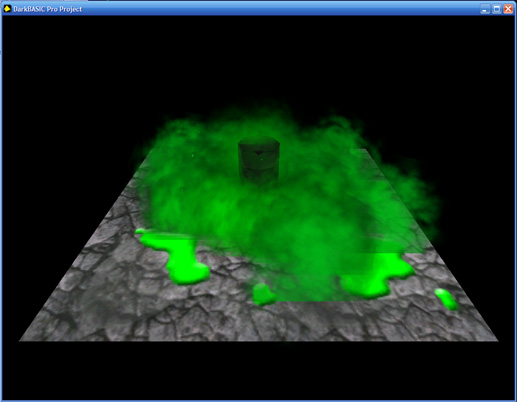This screenshot has height=402, width=517.
Task: Maximize the DarkBASIC Pro Project window
Action: click(x=497, y=9)
